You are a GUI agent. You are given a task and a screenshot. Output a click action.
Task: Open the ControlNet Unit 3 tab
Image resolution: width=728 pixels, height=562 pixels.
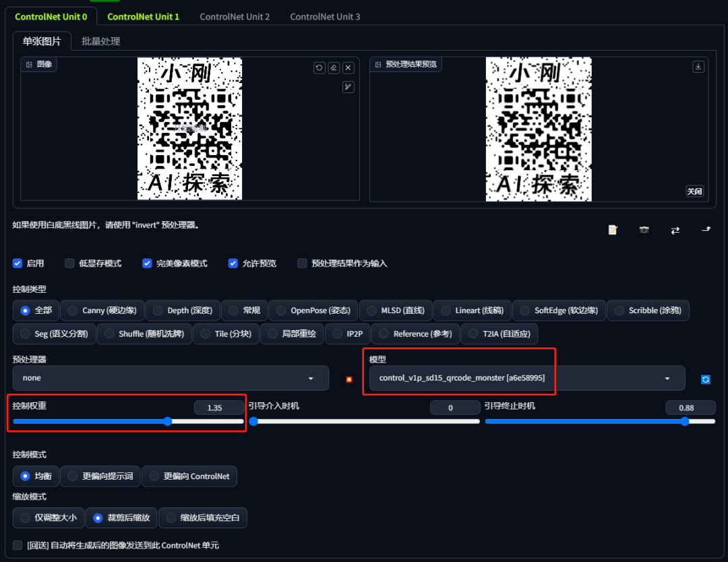tap(325, 17)
